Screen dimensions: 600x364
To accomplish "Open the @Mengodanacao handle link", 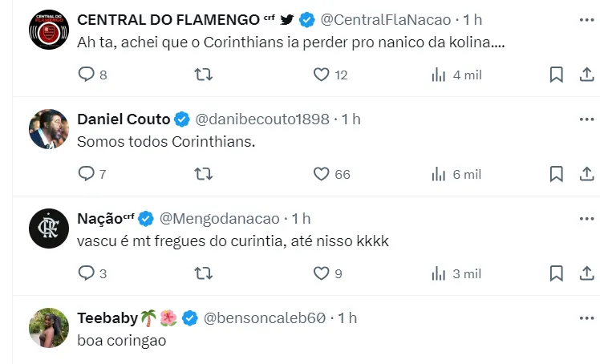I will [220, 218].
